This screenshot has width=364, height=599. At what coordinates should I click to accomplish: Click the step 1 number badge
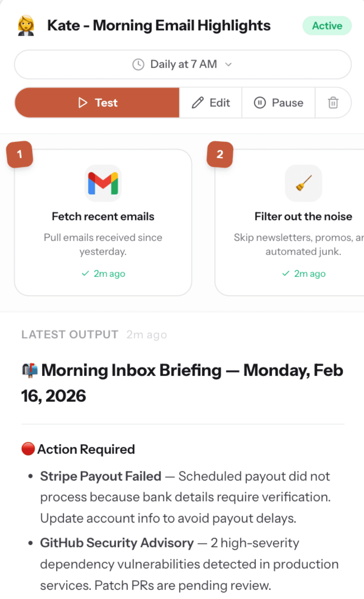pyautogui.click(x=20, y=154)
